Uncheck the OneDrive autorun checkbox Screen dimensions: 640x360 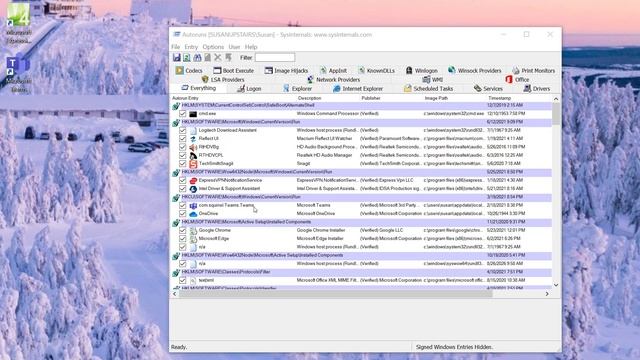pyautogui.click(x=182, y=214)
